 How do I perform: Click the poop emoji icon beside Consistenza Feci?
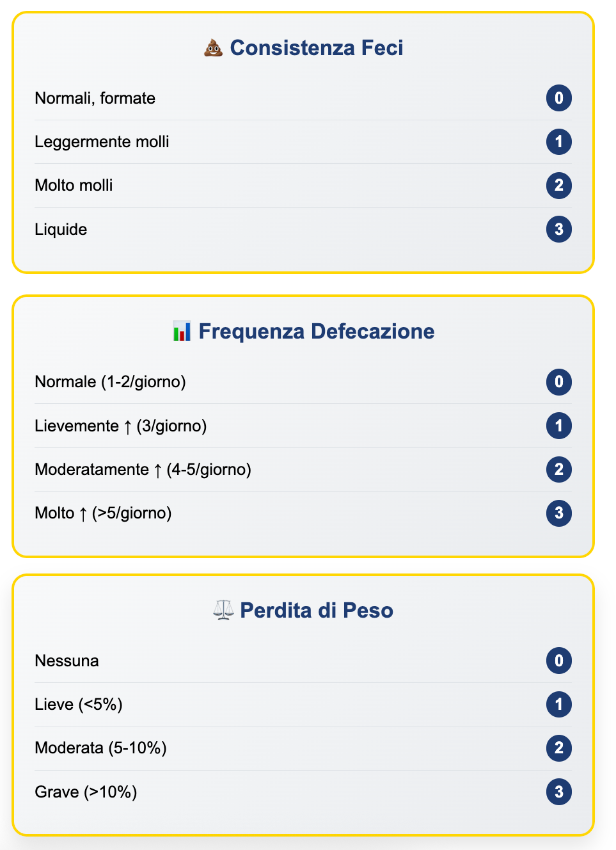[x=213, y=48]
